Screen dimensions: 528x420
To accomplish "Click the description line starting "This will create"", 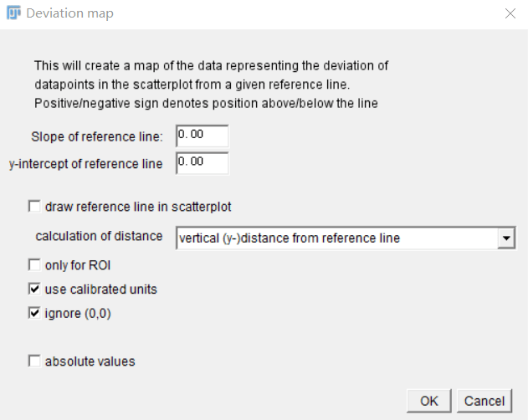I will [x=211, y=65].
